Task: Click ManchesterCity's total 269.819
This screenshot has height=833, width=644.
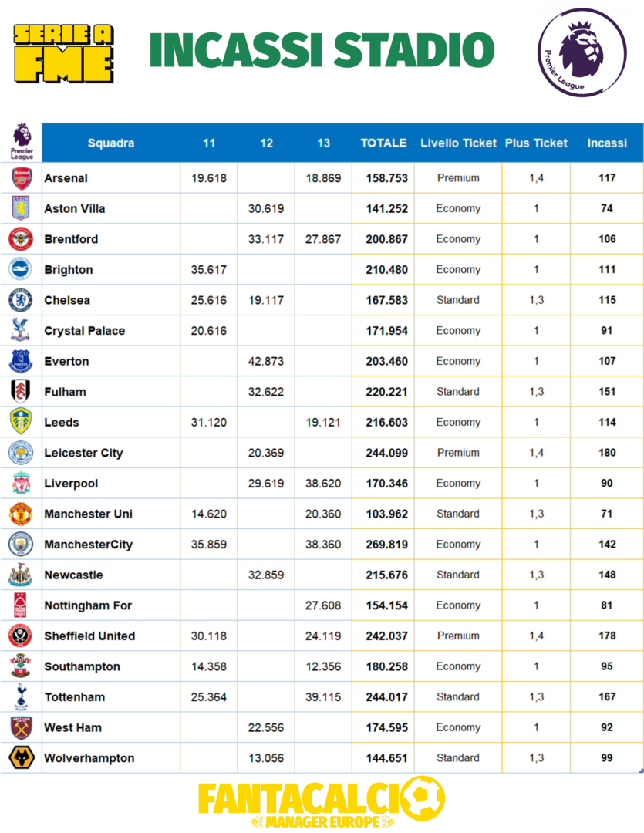Action: [386, 545]
